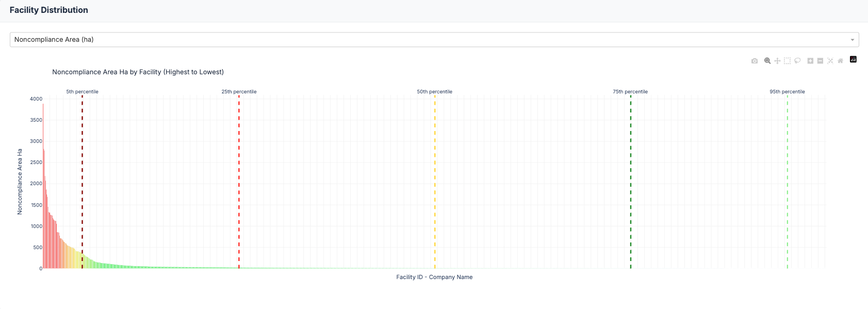Click the y-axis tick 4000
Viewport: 868px width, 309px height.
pyautogui.click(x=36, y=99)
